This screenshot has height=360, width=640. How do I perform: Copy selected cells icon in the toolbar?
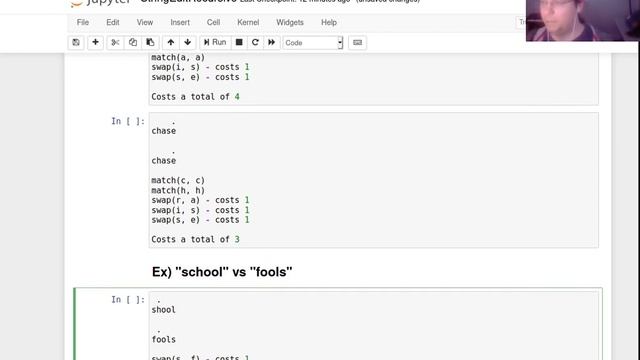coord(133,42)
